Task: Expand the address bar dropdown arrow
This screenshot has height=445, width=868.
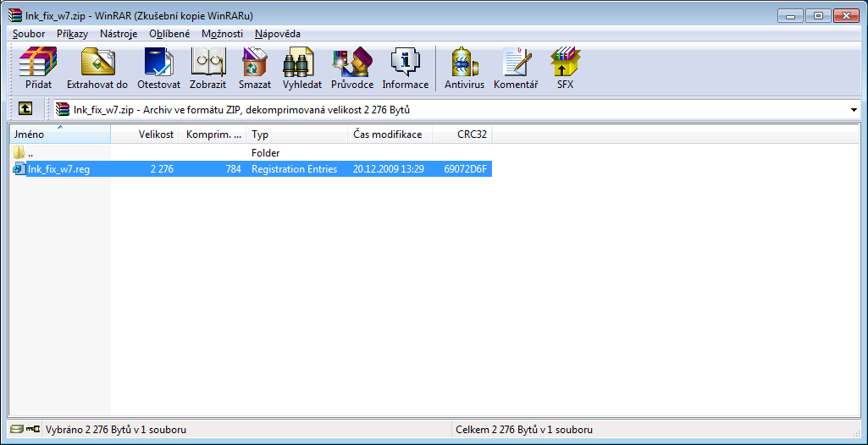Action: pyautogui.click(x=853, y=109)
